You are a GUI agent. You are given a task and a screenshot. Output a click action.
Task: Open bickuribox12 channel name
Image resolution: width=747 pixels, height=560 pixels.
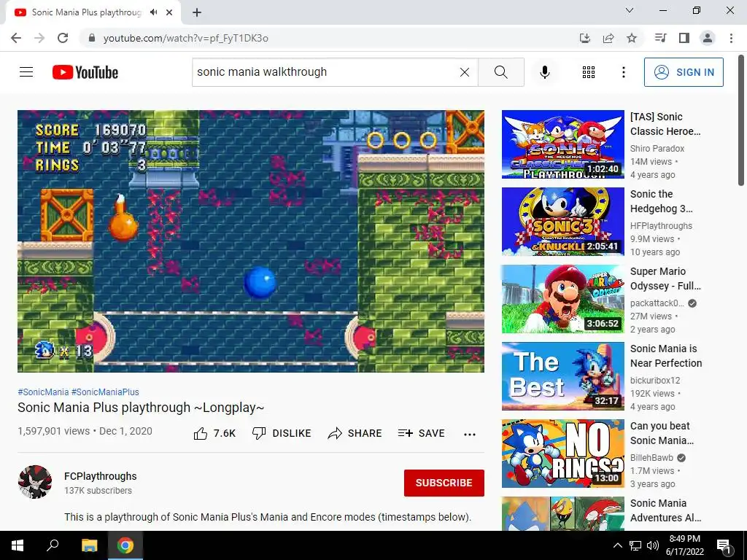pyautogui.click(x=655, y=381)
